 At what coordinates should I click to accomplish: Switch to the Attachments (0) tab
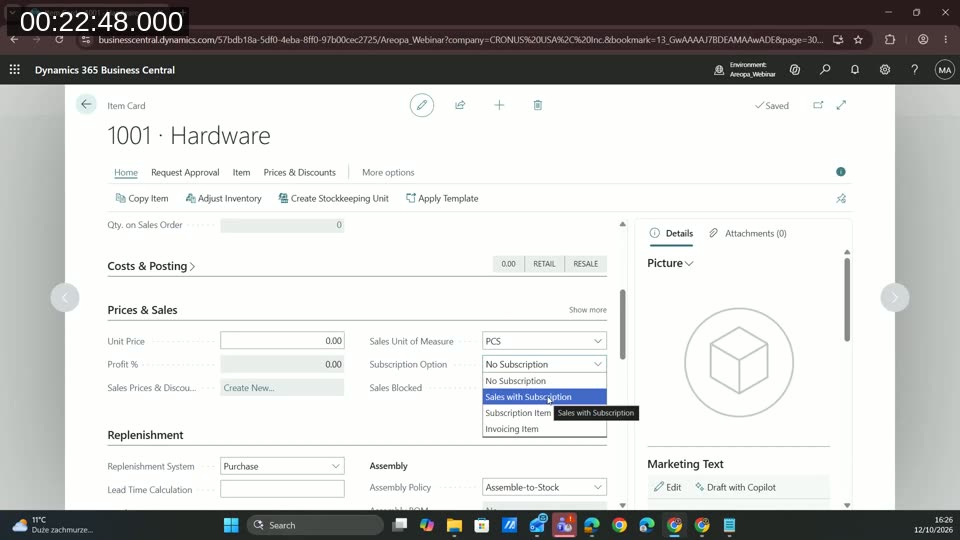pos(748,233)
